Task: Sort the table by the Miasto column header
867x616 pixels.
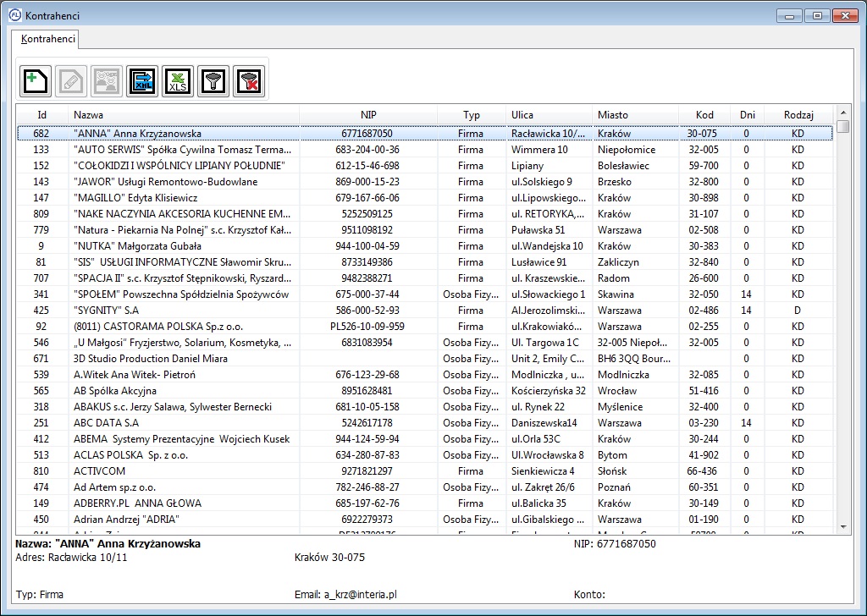Action: click(635, 115)
